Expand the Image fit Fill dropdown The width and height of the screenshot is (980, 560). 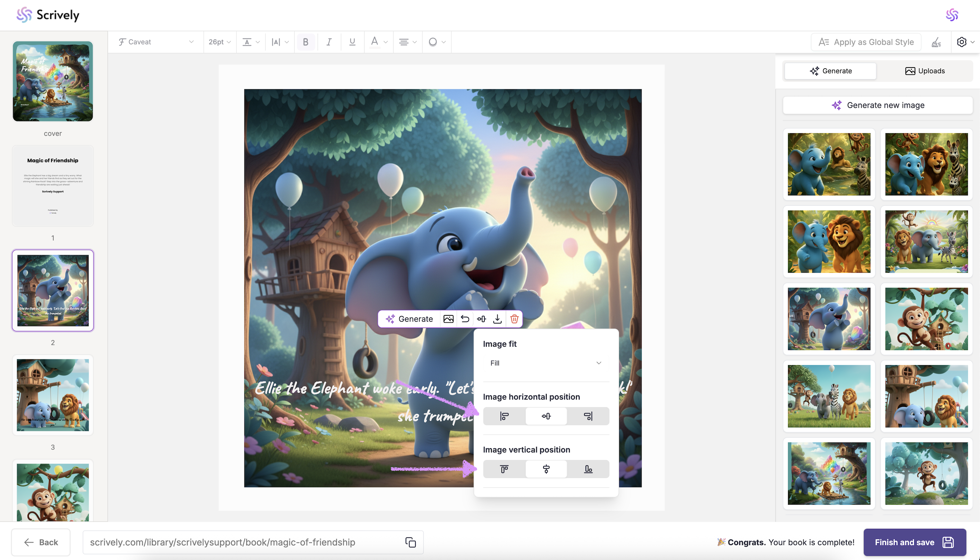pos(546,363)
